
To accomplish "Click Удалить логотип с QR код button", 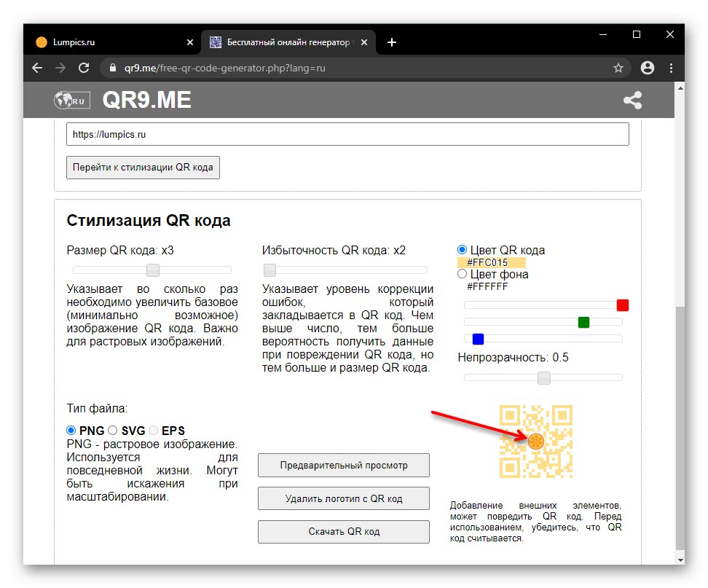I will [x=344, y=498].
